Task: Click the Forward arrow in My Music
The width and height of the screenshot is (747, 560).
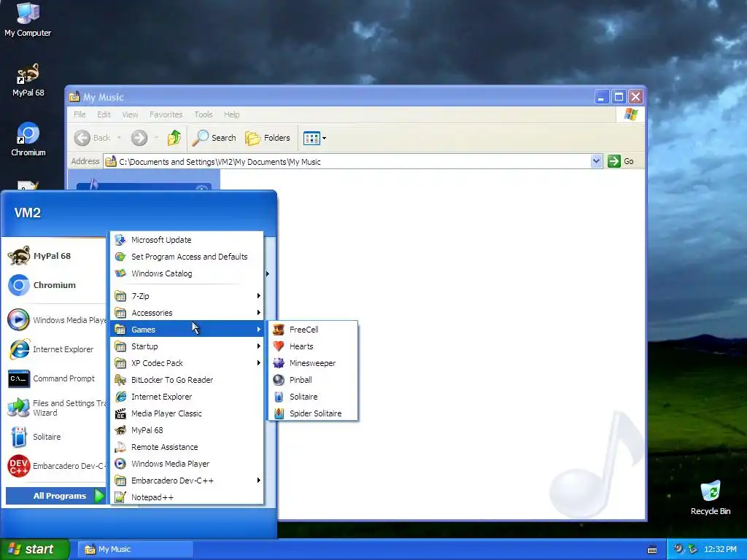Action: pos(139,138)
